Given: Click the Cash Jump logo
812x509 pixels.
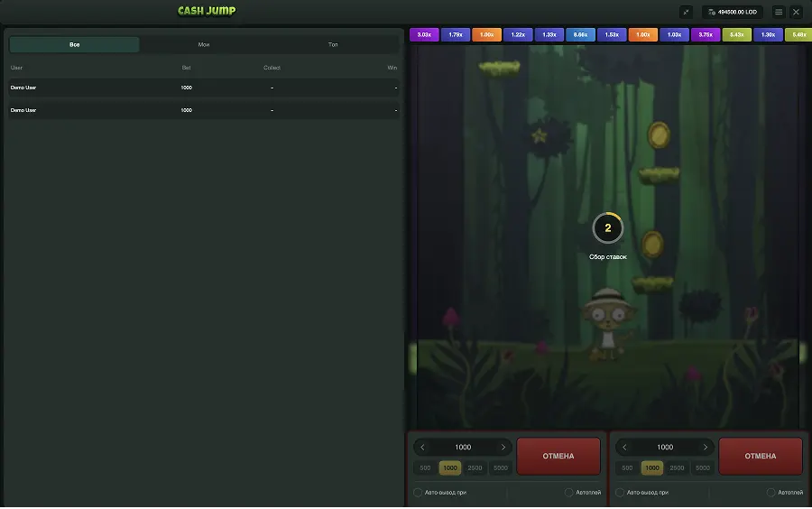Looking at the screenshot, I should click(x=207, y=11).
